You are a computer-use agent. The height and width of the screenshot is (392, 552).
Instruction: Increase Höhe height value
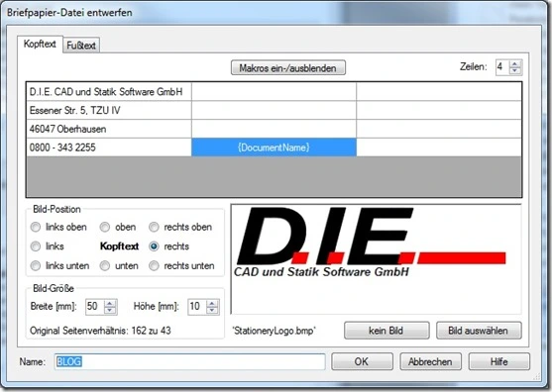212,303
